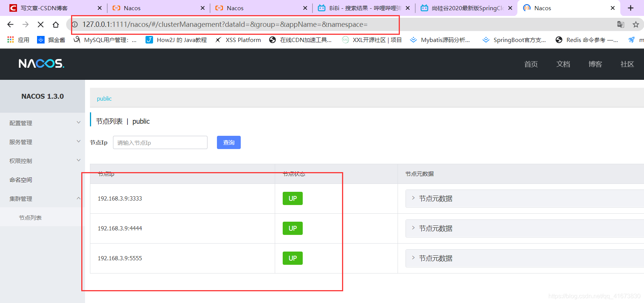644x303 pixels.
Task: Go to browser home page icon
Action: 56,25
